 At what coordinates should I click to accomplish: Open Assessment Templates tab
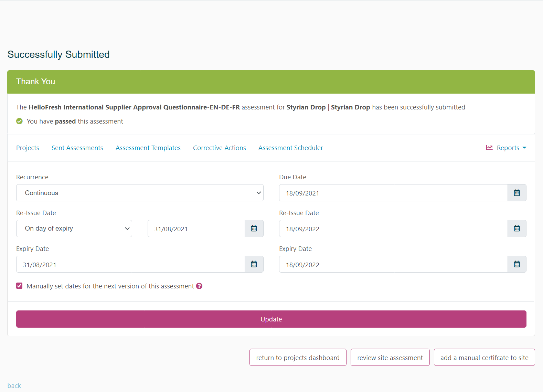coord(148,148)
